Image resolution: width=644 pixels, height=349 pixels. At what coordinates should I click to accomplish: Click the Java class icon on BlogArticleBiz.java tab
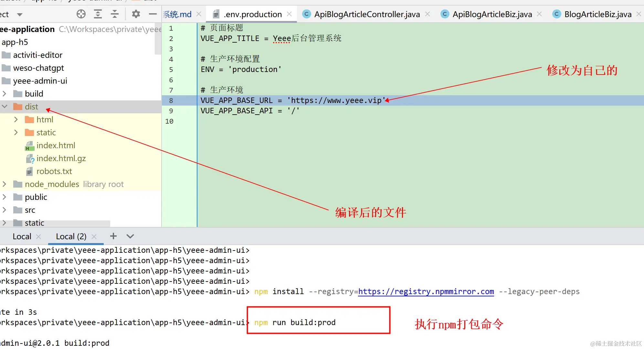[557, 14]
